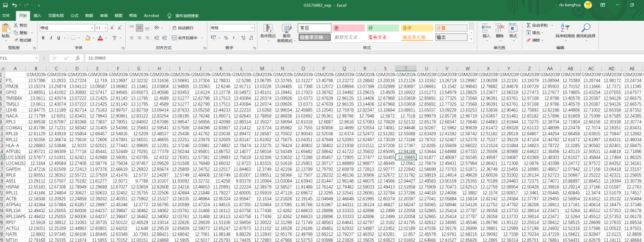Click the insert function fx icon
Screen dimensions: 644x242
click(77, 58)
